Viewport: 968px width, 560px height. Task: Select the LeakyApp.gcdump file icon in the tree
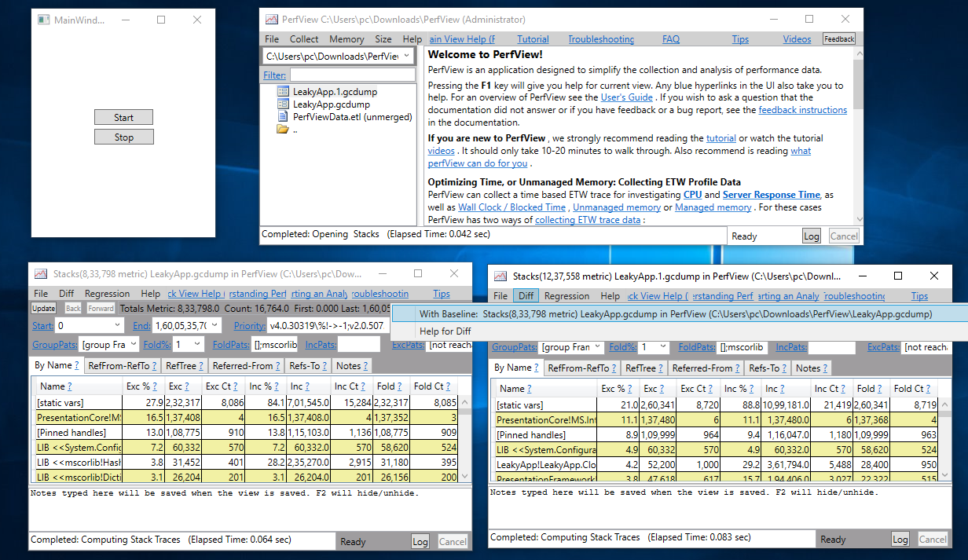[x=283, y=104]
